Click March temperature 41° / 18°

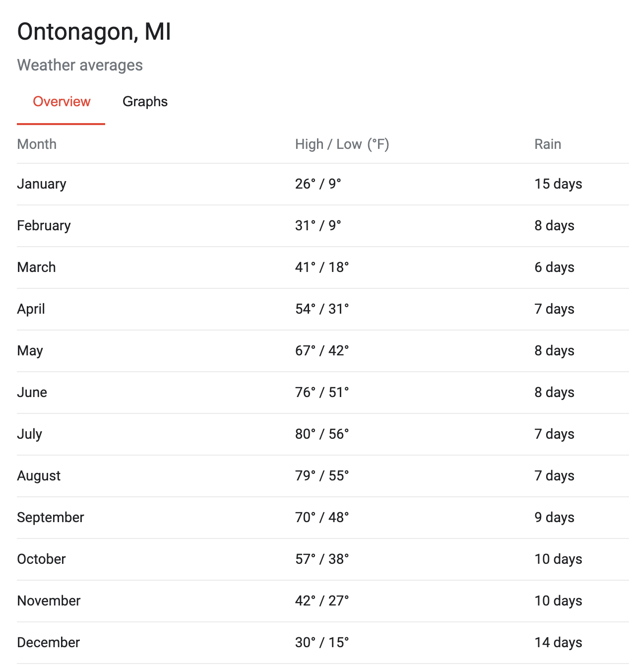pyautogui.click(x=322, y=268)
